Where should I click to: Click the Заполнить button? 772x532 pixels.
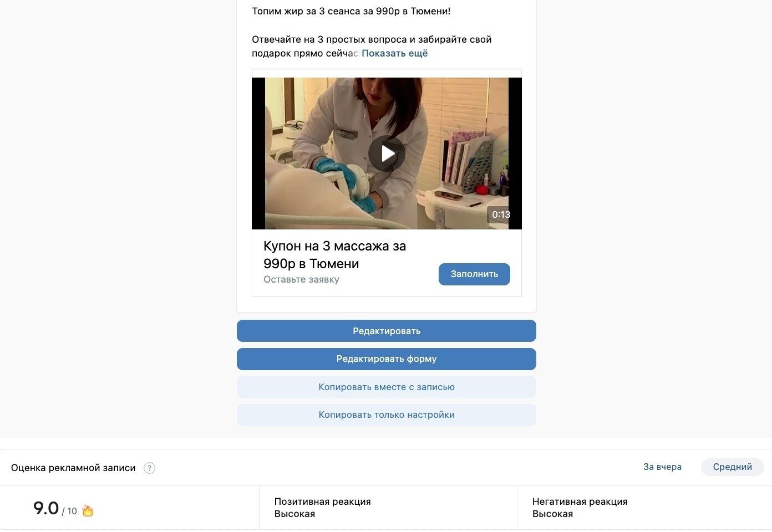[x=474, y=274]
